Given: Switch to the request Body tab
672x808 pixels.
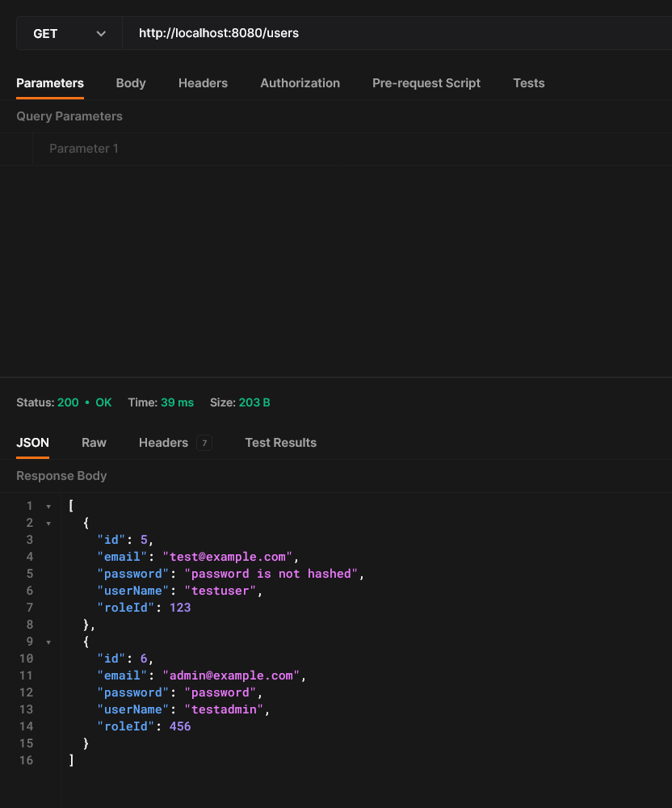Looking at the screenshot, I should tap(131, 83).
